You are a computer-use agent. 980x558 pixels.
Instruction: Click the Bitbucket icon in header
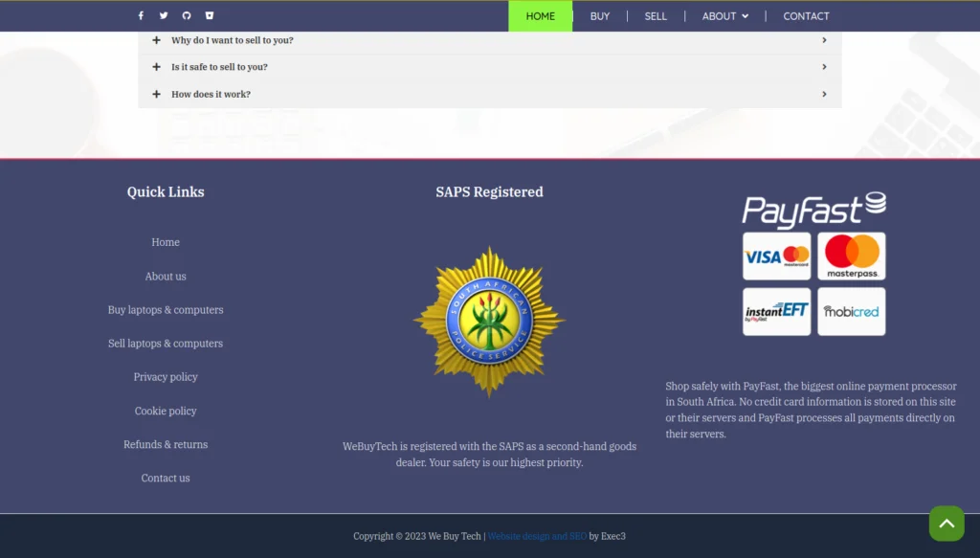[210, 15]
